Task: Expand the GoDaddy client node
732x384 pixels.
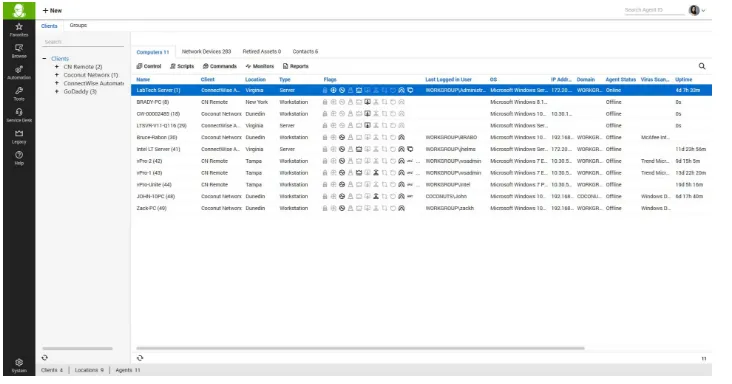Action: tap(57, 91)
